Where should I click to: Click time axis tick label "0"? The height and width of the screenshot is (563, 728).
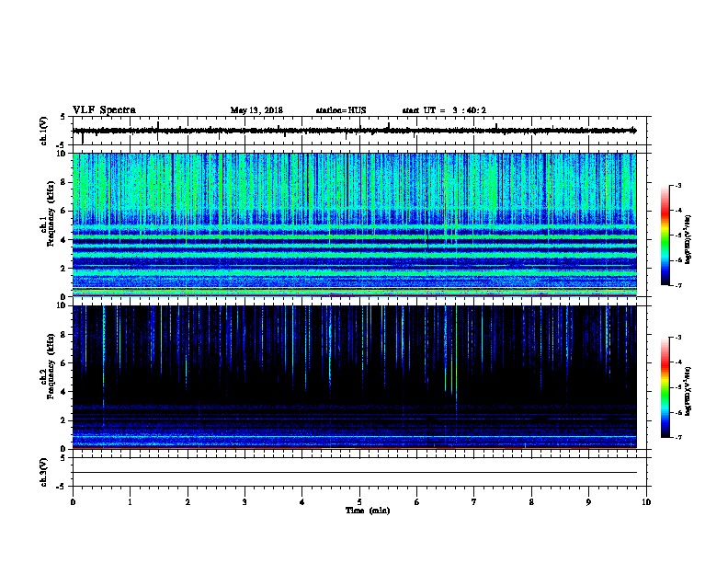[x=73, y=502]
